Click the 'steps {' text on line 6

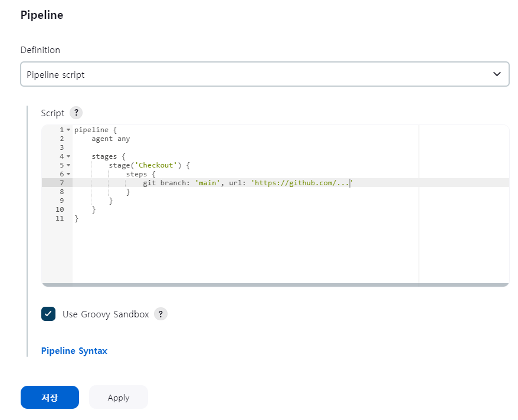tap(141, 174)
